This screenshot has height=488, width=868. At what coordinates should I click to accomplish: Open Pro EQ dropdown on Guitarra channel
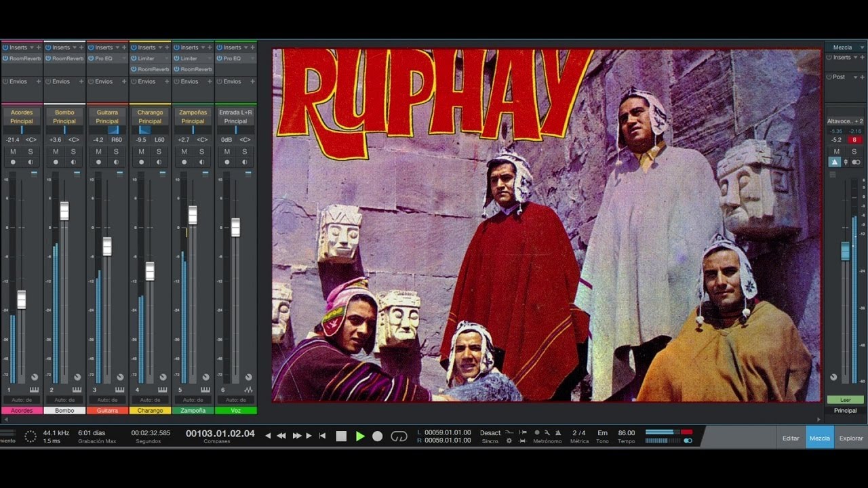[125, 58]
